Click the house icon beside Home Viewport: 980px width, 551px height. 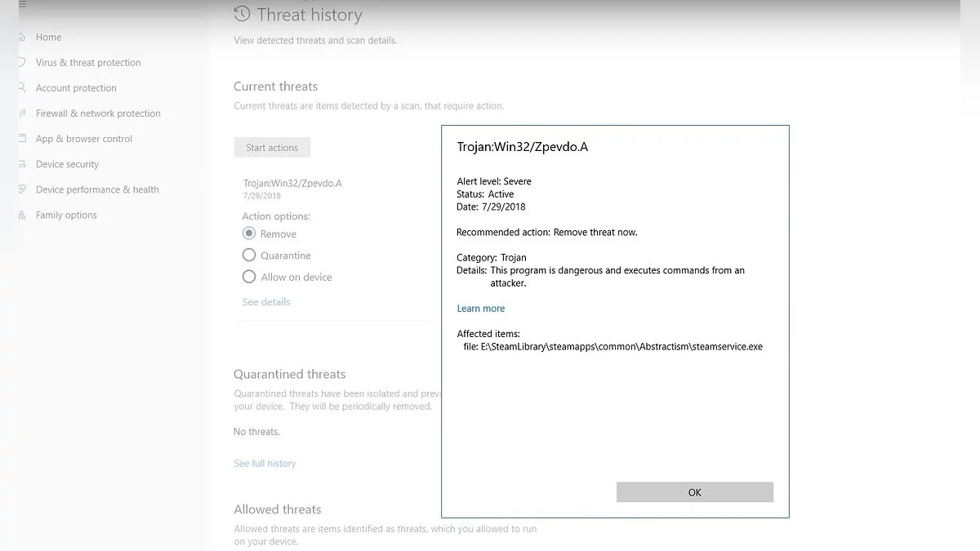pos(22,38)
